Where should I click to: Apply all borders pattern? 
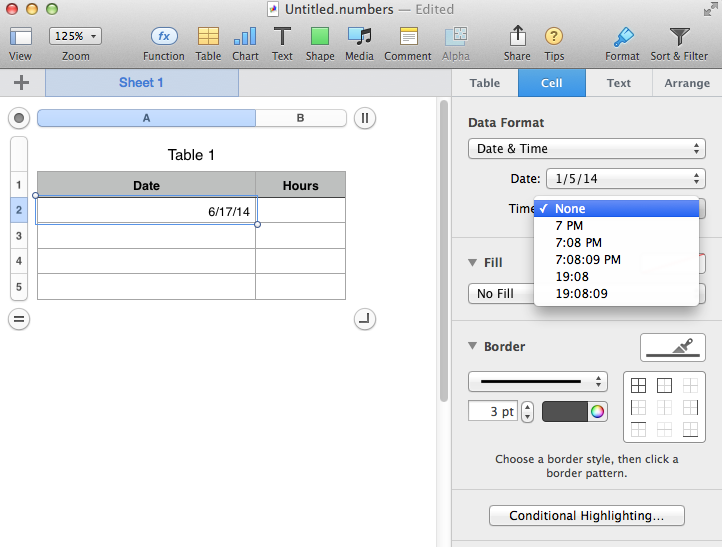point(638,385)
